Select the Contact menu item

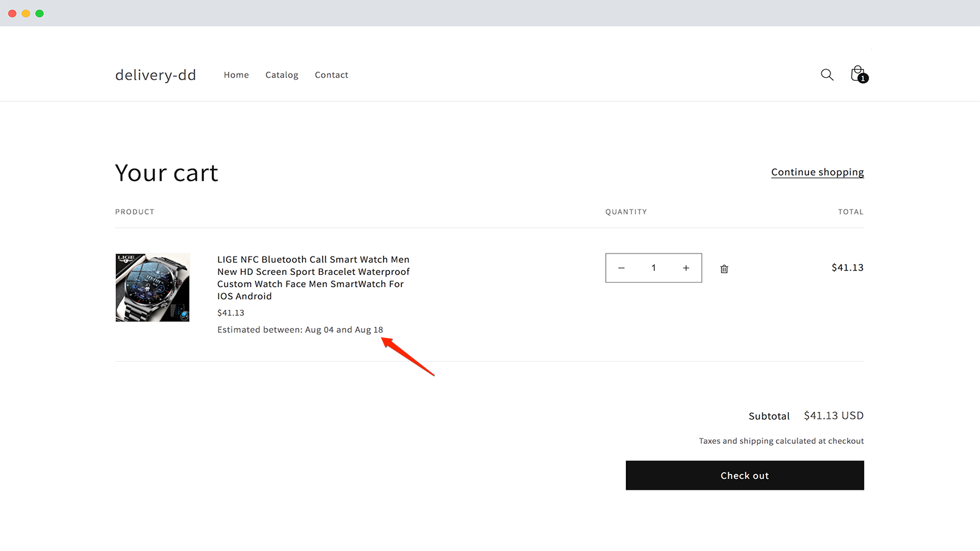331,75
